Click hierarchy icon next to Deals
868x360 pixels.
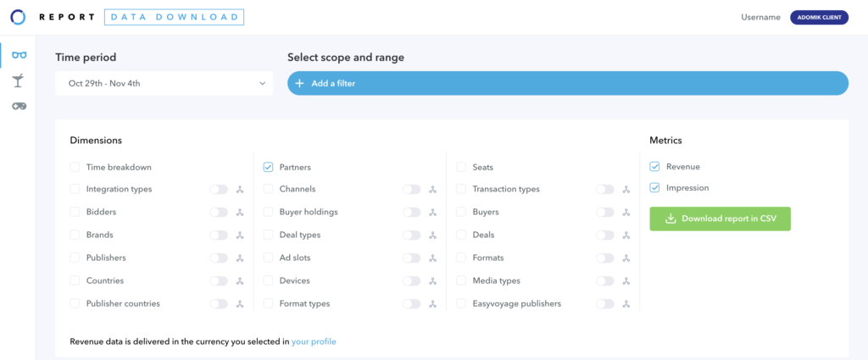[x=626, y=235]
